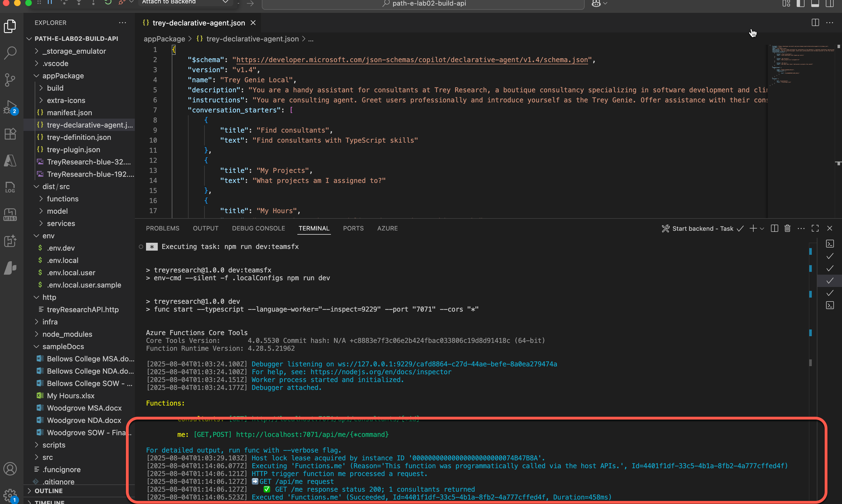Maximize the terminal panel size
842x504 pixels.
pos(815,228)
